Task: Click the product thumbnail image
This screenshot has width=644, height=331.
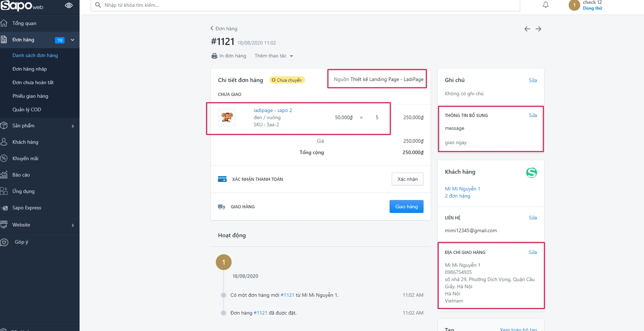Action: (227, 117)
